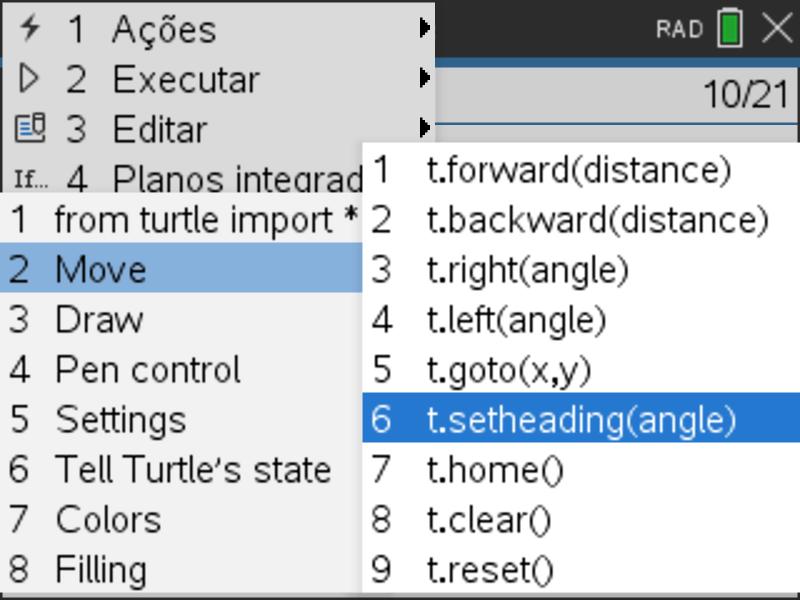The image size is (800, 600).
Task: Click the Executar play triangle icon
Action: pos(29,79)
